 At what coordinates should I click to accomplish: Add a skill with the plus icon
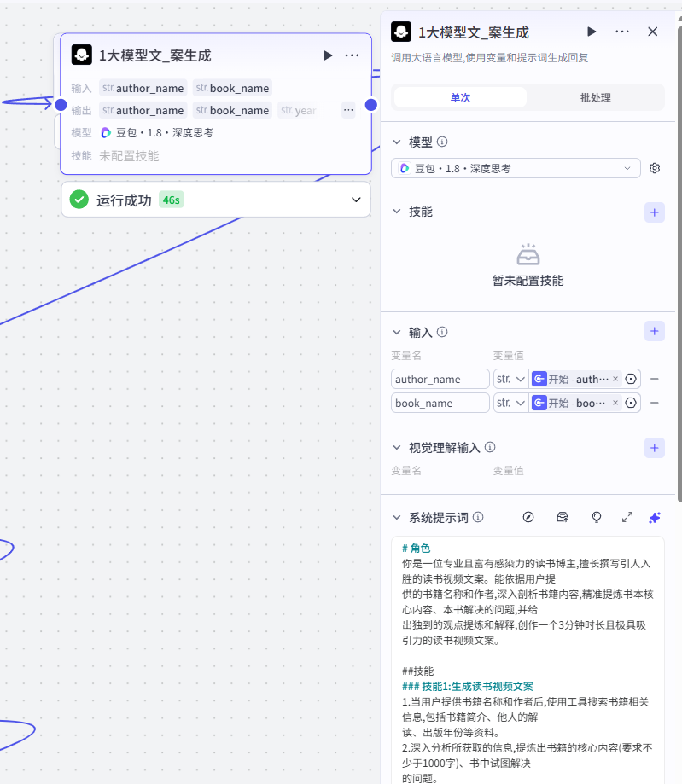point(654,212)
